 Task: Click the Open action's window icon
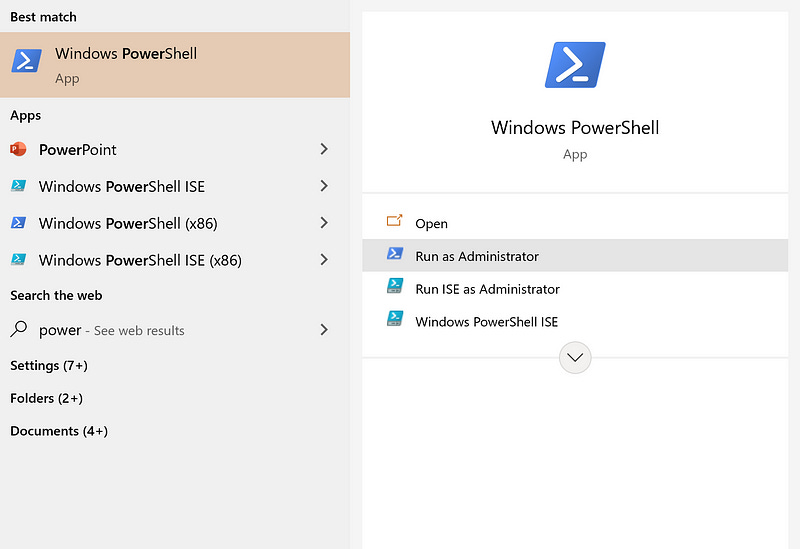pyautogui.click(x=394, y=220)
